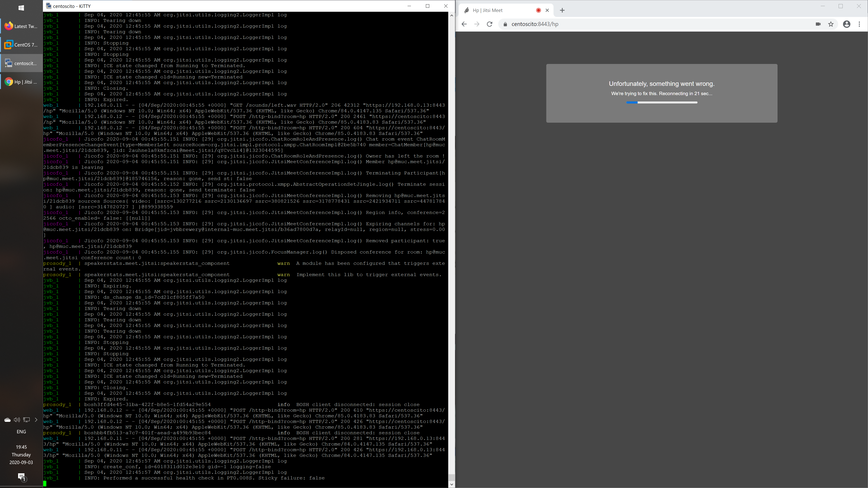Screen dimensions: 868x488
Task: View site security via the padlock icon
Action: pos(505,24)
